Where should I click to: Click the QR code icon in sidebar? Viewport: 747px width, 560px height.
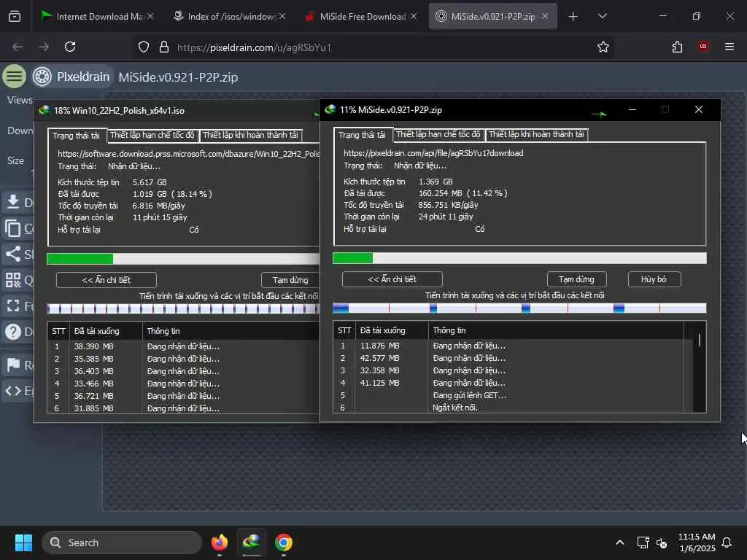pyautogui.click(x=13, y=279)
